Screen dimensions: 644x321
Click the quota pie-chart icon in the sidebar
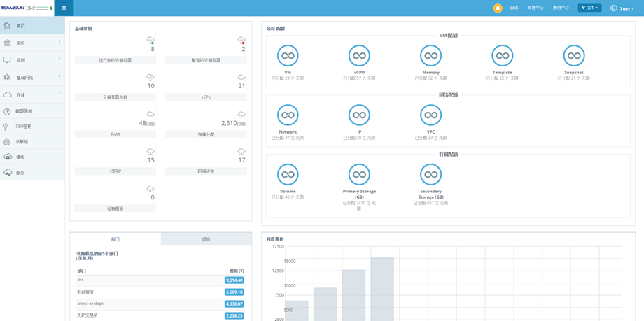pyautogui.click(x=7, y=111)
